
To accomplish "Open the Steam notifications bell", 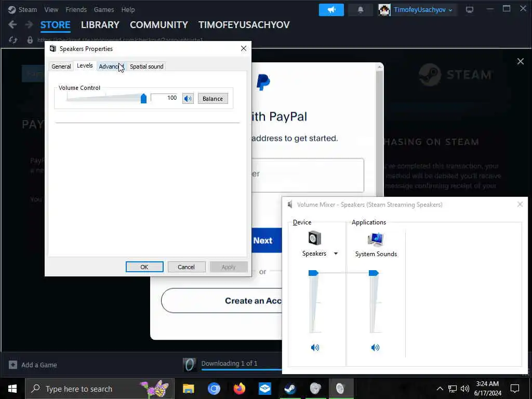I will (x=361, y=10).
